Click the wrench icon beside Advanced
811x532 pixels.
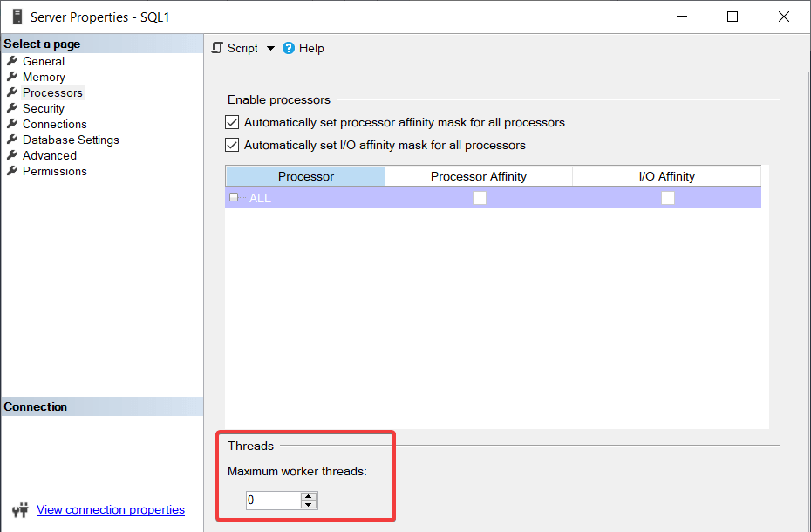[x=12, y=155]
